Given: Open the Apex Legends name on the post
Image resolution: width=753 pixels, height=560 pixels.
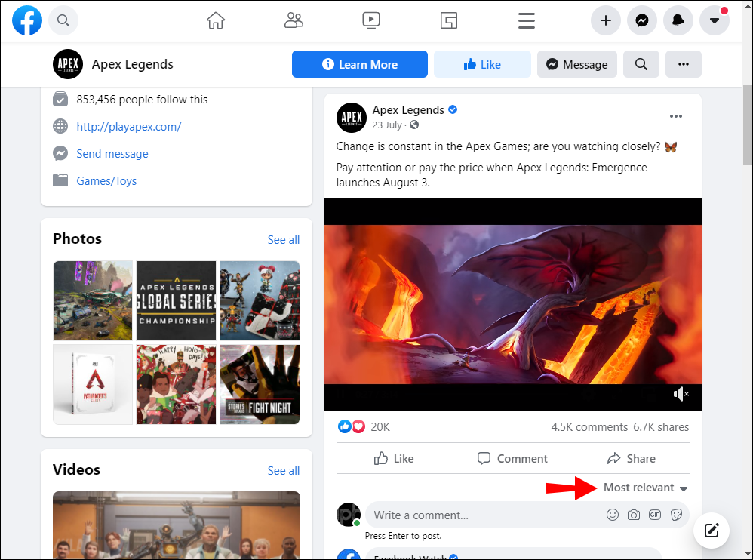Looking at the screenshot, I should point(408,110).
